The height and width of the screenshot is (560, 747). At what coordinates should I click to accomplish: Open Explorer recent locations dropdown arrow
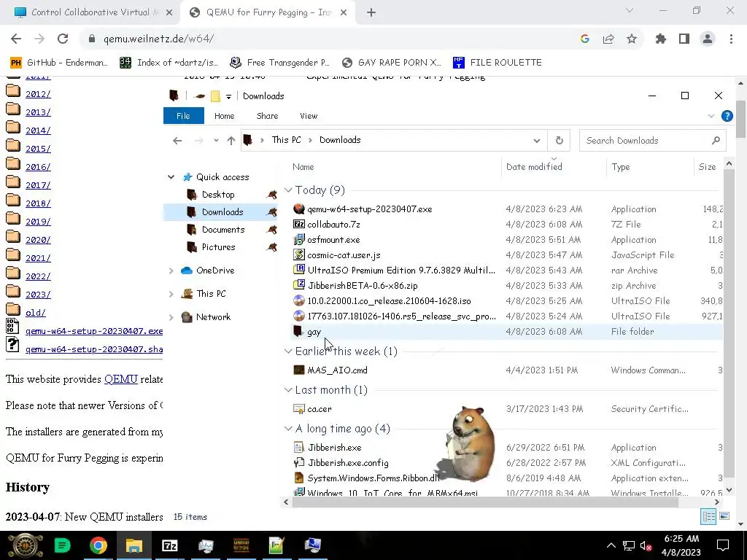(x=216, y=141)
